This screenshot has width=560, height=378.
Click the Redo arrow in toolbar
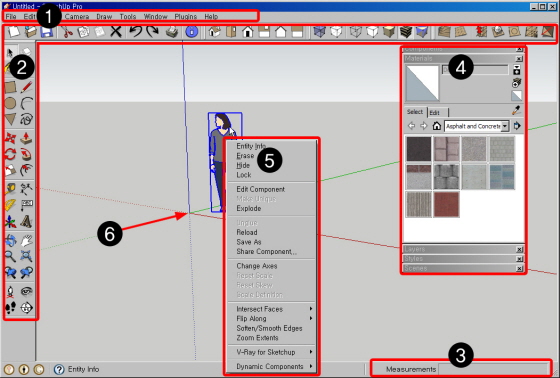click(153, 31)
